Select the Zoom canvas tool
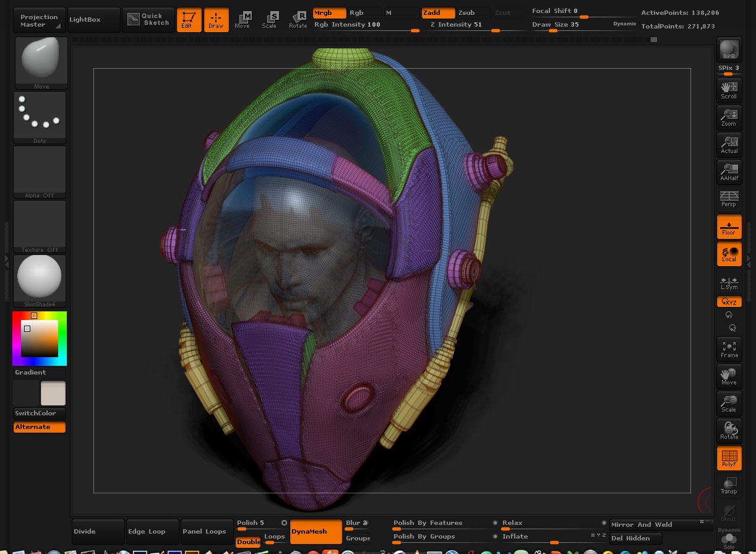The image size is (756, 554). (729, 116)
